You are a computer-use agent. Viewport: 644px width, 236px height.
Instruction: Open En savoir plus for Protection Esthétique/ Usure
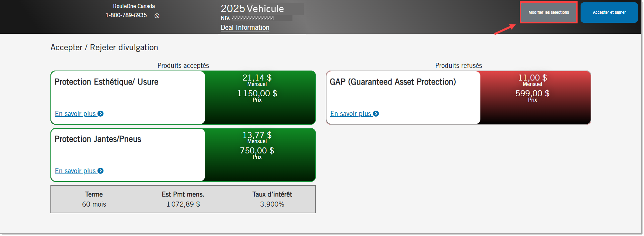point(75,114)
